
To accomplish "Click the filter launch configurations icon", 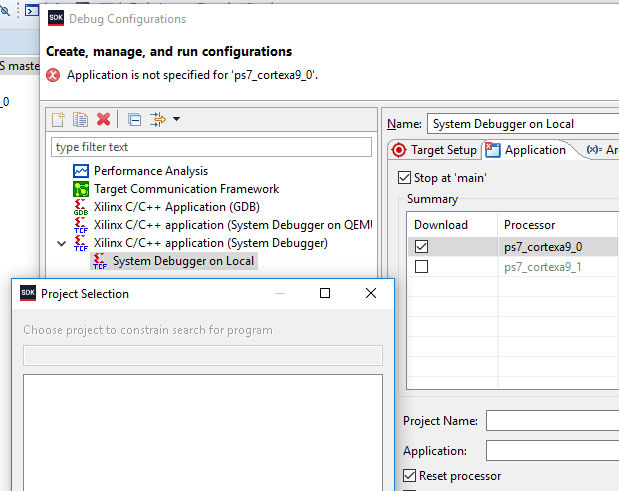I will (x=158, y=119).
